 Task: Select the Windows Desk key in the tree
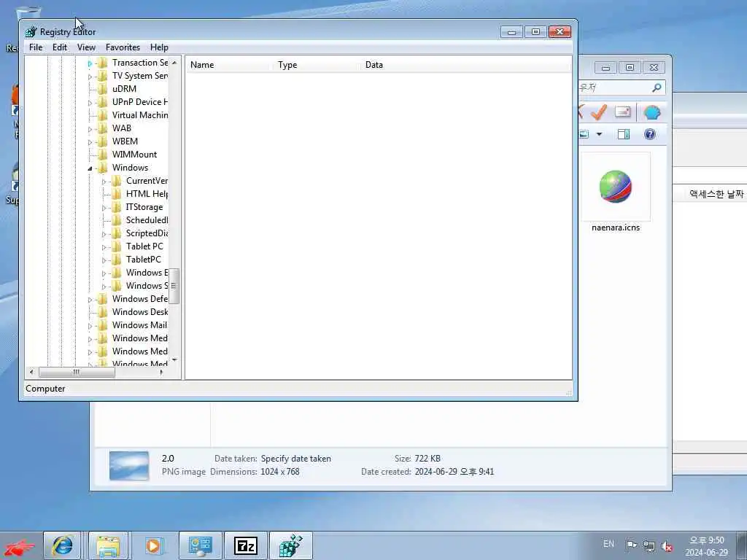139,312
